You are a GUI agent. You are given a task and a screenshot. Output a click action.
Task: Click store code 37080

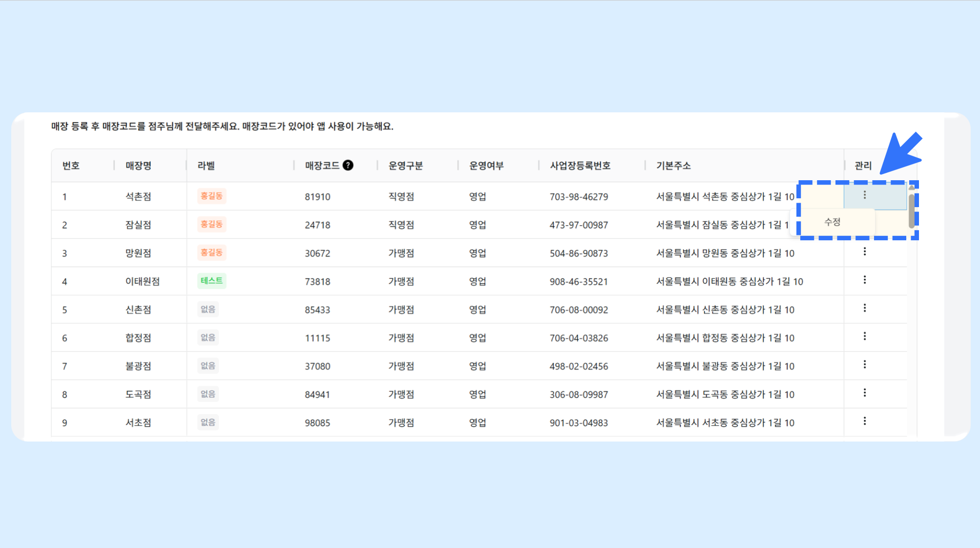click(317, 366)
